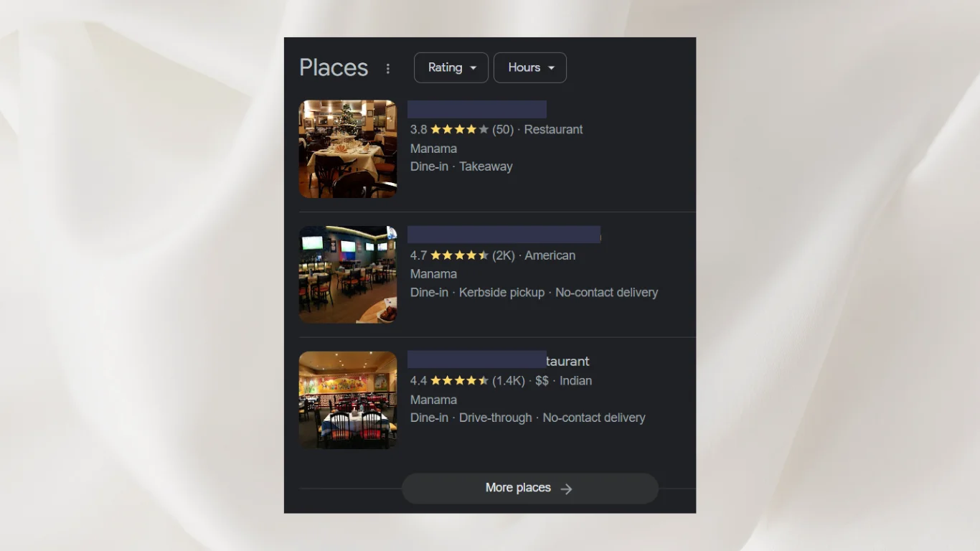
Task: Open the three-dot menu beside Places
Action: [x=388, y=68]
